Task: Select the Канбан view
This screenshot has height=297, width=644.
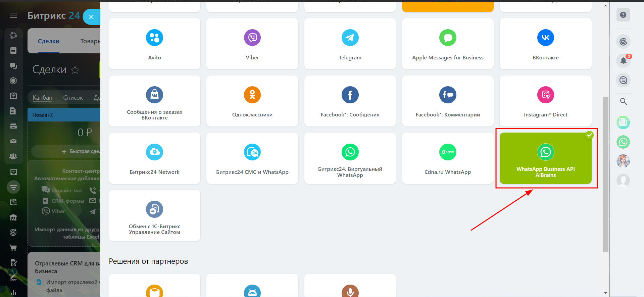Action: [43, 98]
